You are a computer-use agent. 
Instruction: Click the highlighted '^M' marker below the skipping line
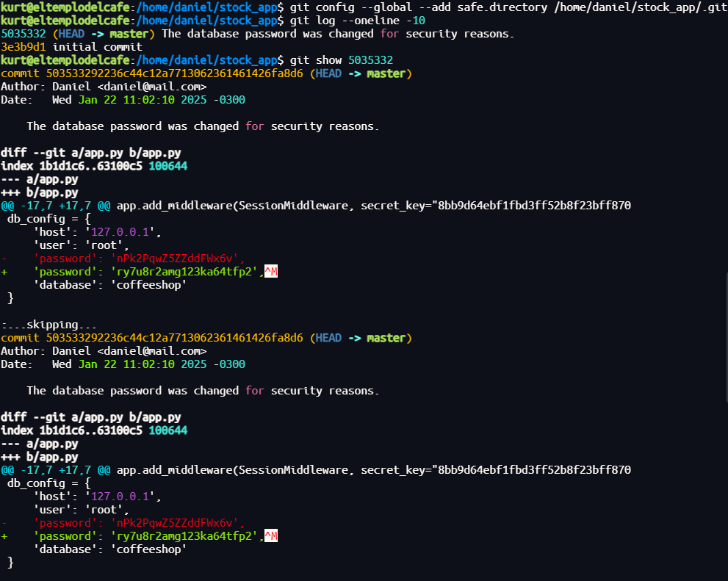tap(270, 536)
